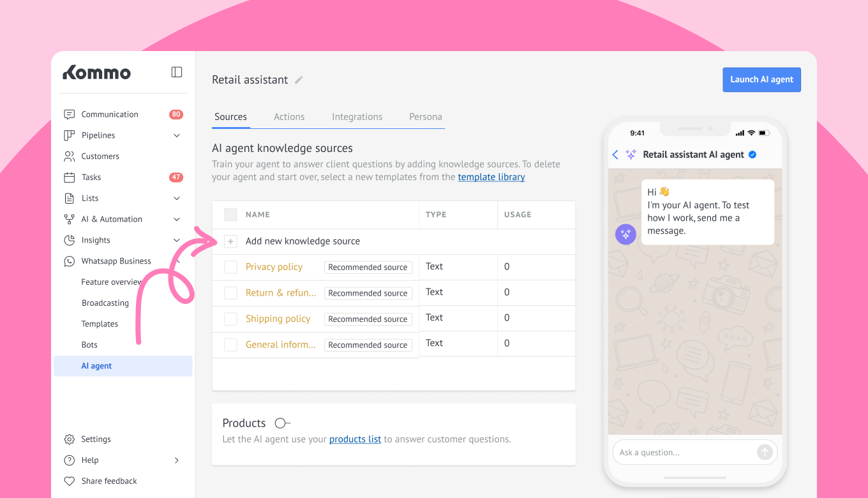Tap the back arrow in phone preview

pos(615,155)
